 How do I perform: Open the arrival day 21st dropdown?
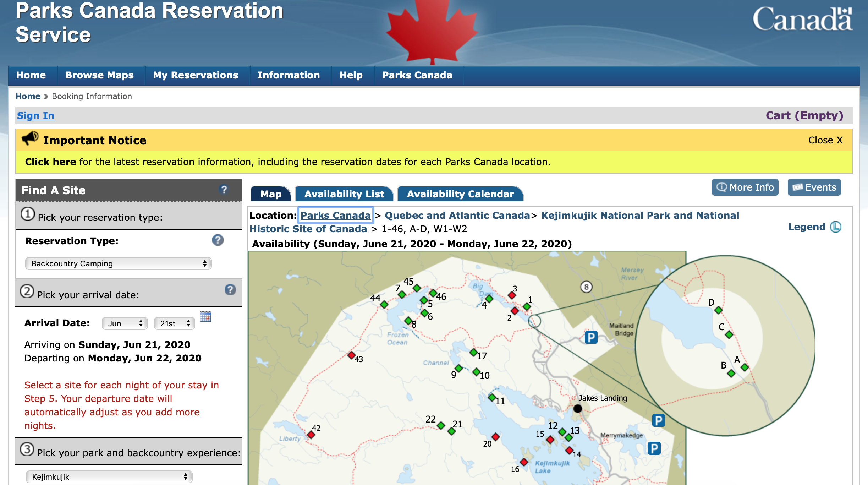pos(174,323)
